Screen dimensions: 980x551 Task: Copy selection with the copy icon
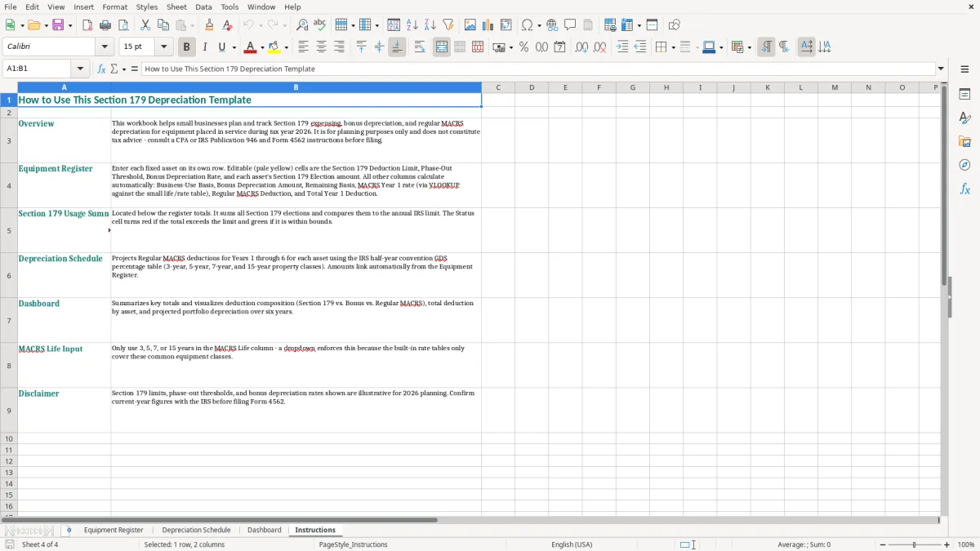[163, 25]
